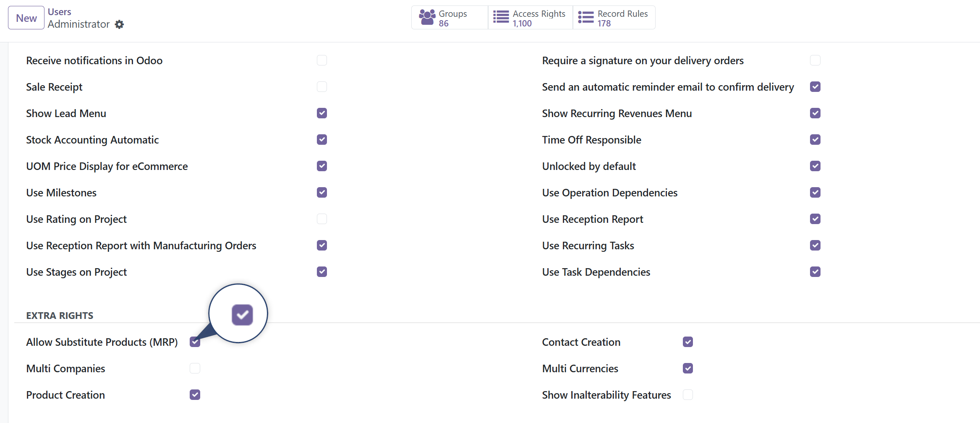Enable Require a signature on delivery orders

(x=815, y=60)
